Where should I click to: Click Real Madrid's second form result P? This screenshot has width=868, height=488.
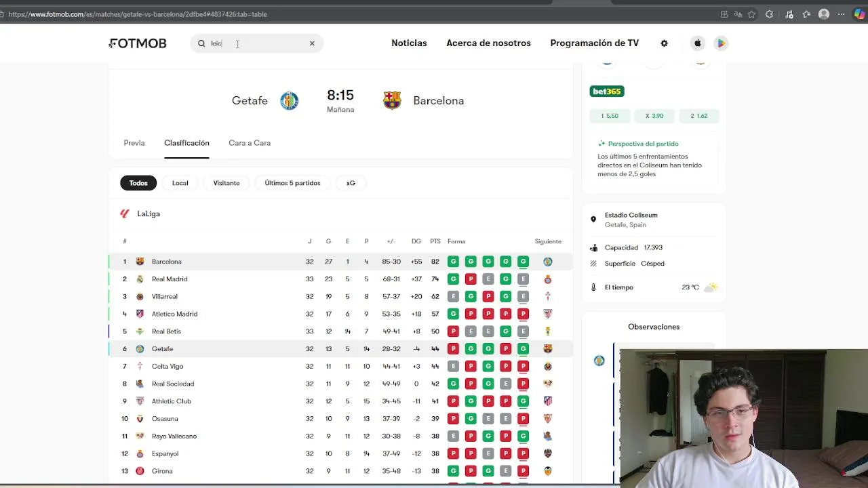[471, 279]
